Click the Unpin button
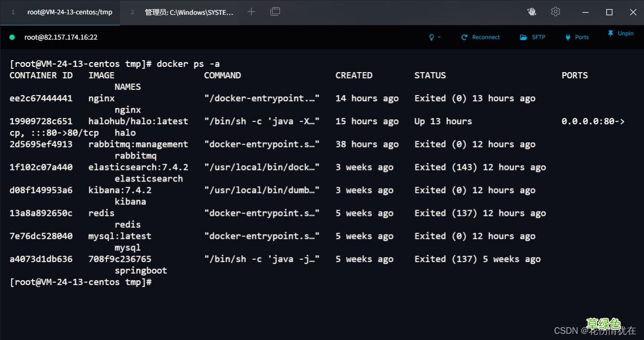The height and width of the screenshot is (340, 644). [621, 33]
